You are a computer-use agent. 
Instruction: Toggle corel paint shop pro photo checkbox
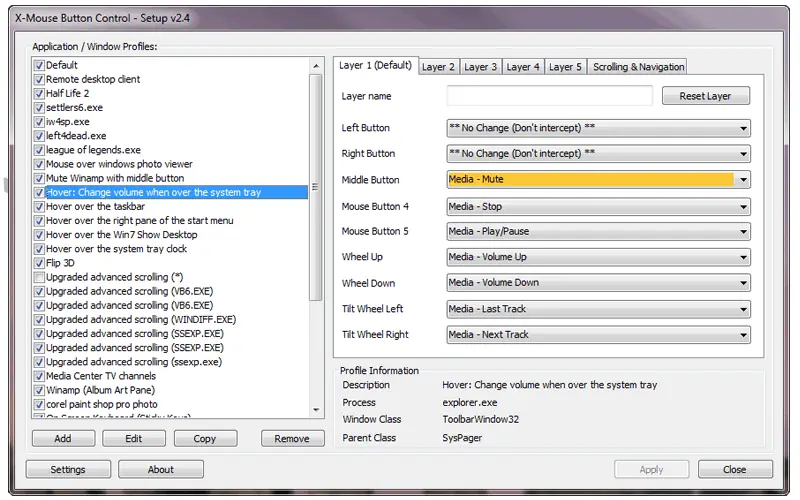tap(39, 405)
